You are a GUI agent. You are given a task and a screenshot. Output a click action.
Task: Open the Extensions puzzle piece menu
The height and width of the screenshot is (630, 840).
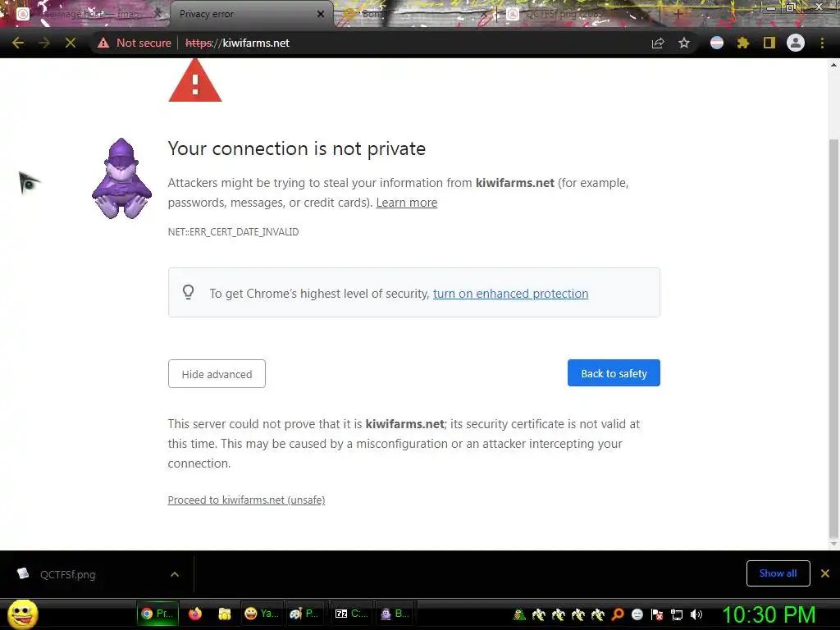(x=742, y=43)
